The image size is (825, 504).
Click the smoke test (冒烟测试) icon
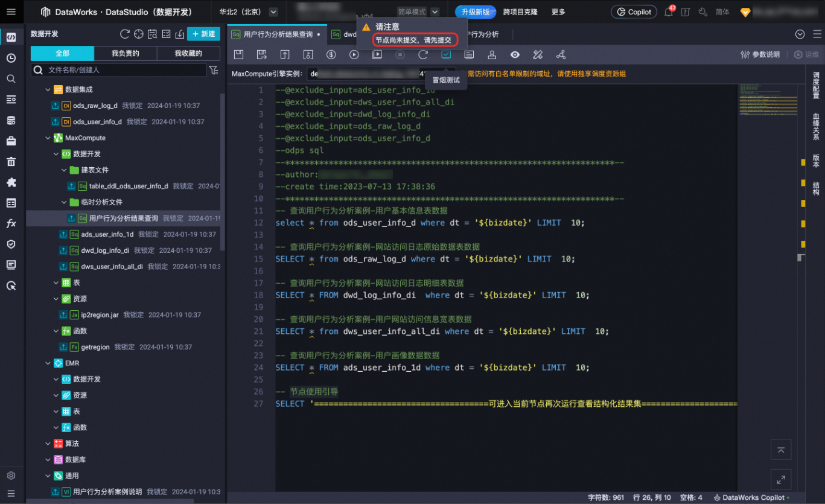tap(446, 54)
